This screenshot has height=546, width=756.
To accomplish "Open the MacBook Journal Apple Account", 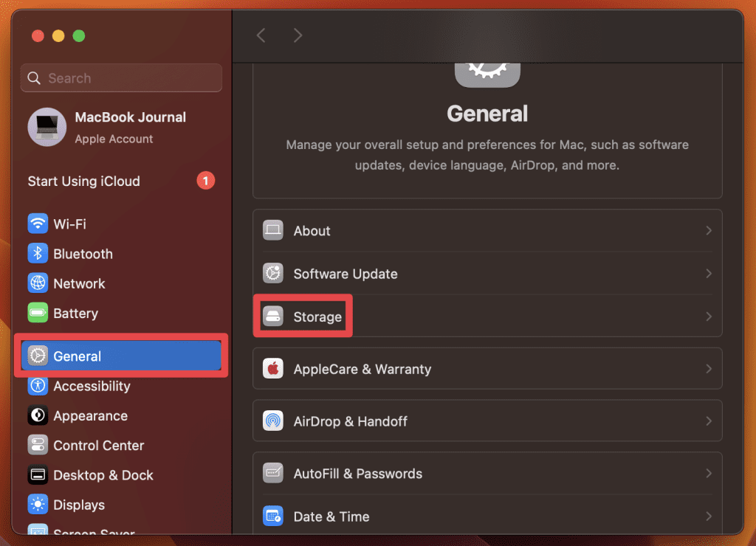I will coord(121,127).
